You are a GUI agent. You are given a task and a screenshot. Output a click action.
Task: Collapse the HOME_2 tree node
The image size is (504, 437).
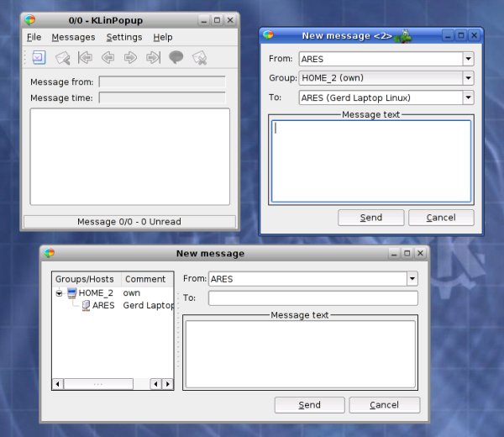click(x=59, y=293)
